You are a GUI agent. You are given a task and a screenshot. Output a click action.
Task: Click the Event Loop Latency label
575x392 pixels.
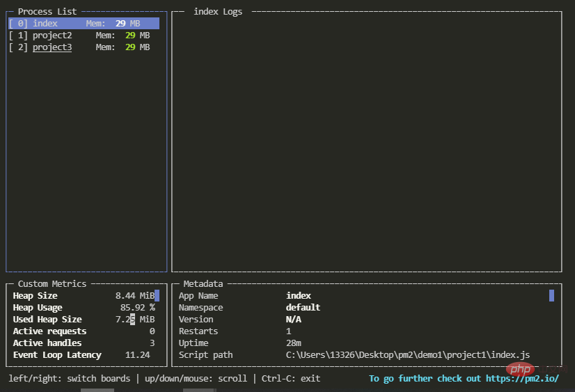pyautogui.click(x=57, y=355)
